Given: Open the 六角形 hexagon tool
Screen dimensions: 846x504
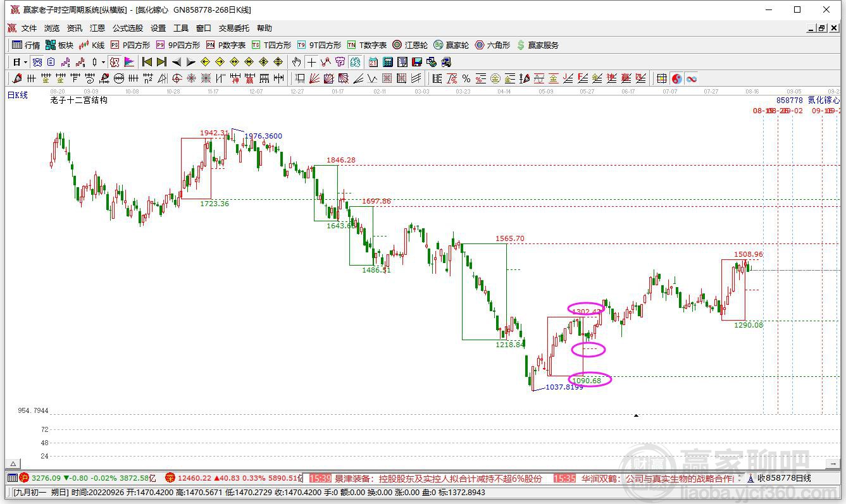Looking at the screenshot, I should [492, 45].
